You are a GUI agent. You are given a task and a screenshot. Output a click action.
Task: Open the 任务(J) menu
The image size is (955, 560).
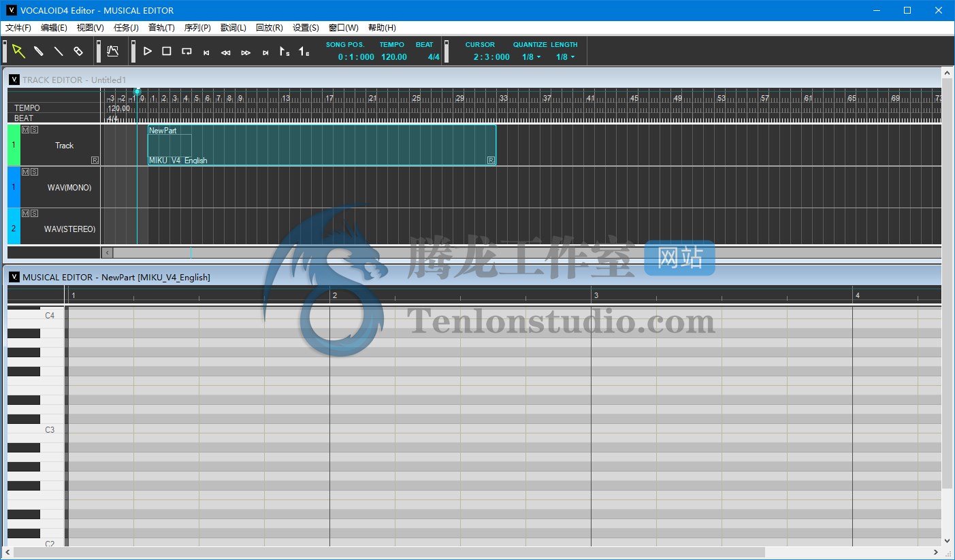point(126,28)
